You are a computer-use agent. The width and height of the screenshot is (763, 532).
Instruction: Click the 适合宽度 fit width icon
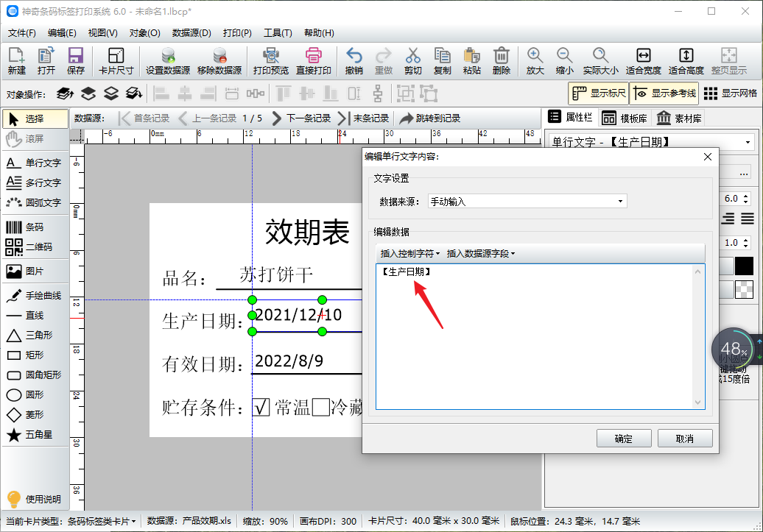coord(643,61)
